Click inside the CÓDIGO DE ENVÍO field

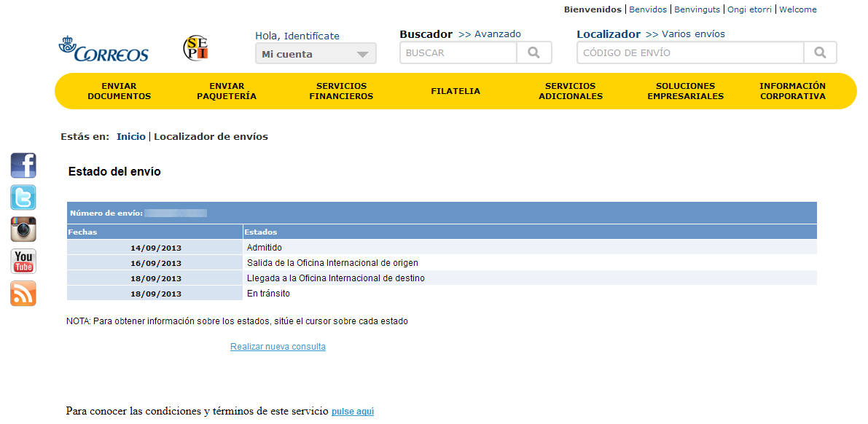tap(689, 52)
